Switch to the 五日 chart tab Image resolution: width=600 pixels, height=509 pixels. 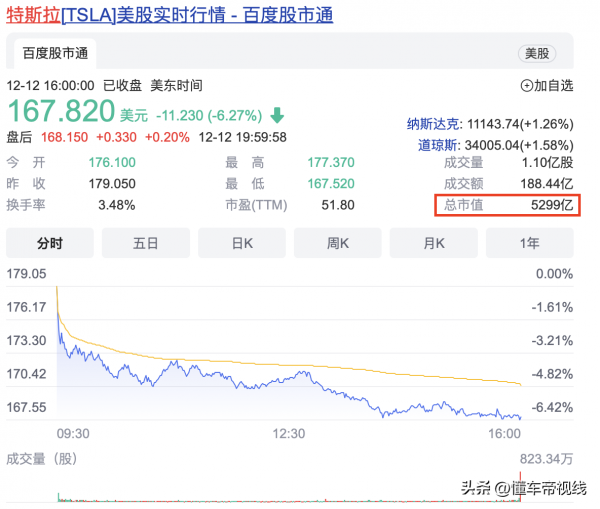pyautogui.click(x=146, y=243)
